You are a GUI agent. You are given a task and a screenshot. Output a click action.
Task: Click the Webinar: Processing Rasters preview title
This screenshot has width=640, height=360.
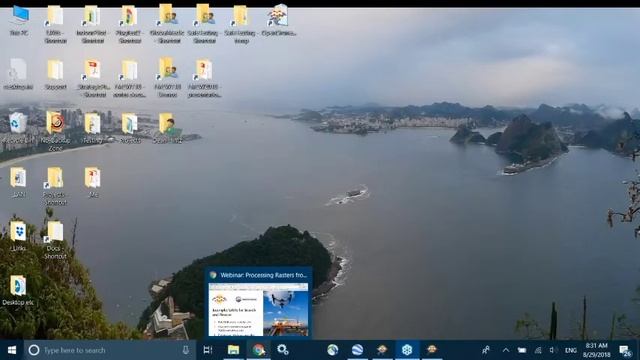263,275
